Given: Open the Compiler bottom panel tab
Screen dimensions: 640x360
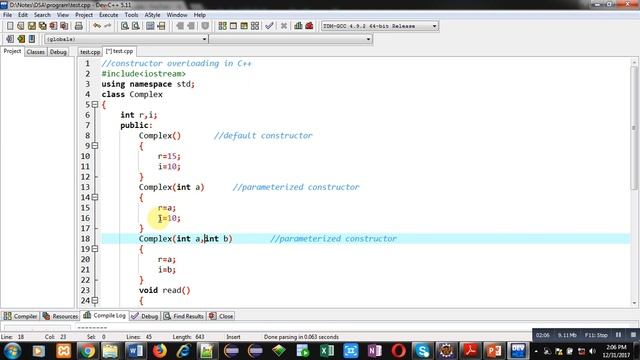Looking at the screenshot, I should click(x=20, y=316).
